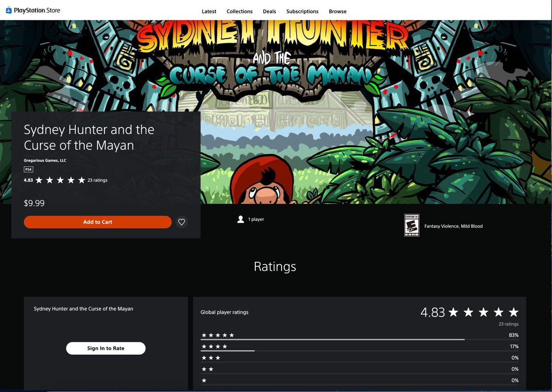Viewport: 552px width, 392px height.
Task: Click game title text in rate panel
Action: tap(83, 309)
